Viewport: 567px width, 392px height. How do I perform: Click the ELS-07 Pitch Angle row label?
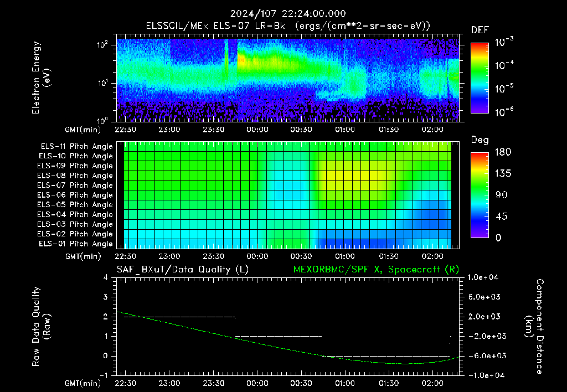click(x=75, y=185)
